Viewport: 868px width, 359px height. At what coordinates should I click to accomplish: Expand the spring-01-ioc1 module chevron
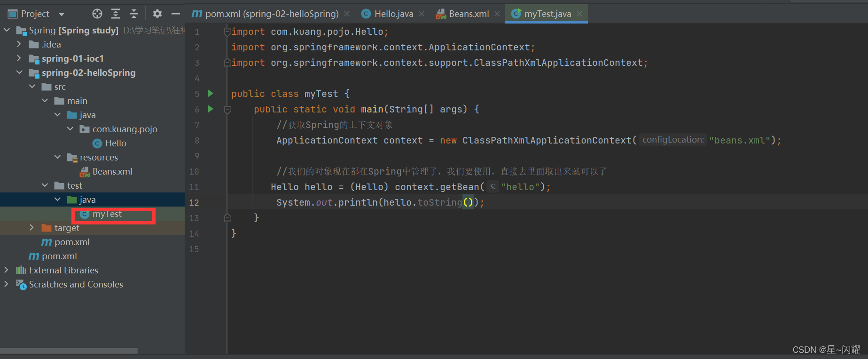tap(19, 58)
